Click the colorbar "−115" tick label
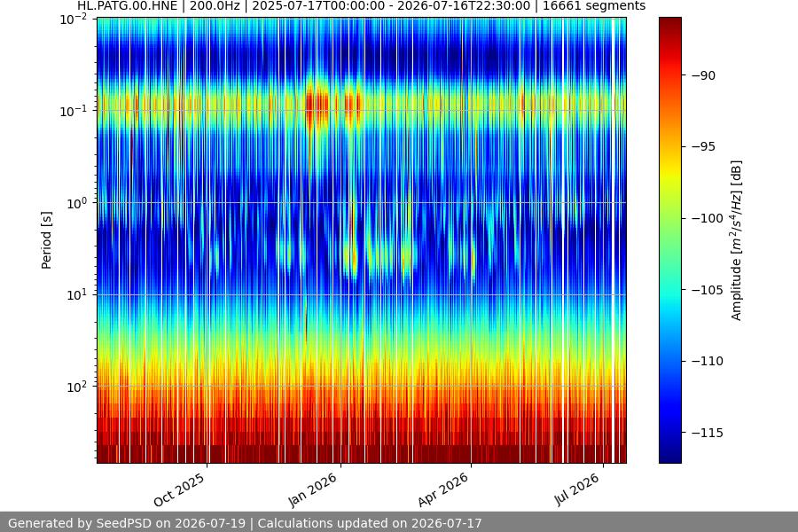This screenshot has height=532, width=798. tap(708, 433)
